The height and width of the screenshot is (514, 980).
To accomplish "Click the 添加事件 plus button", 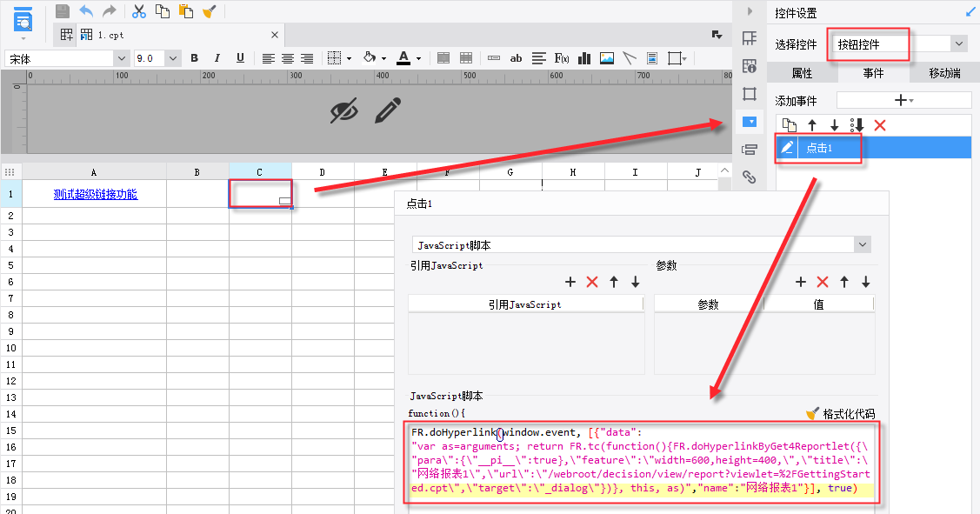I will click(903, 100).
